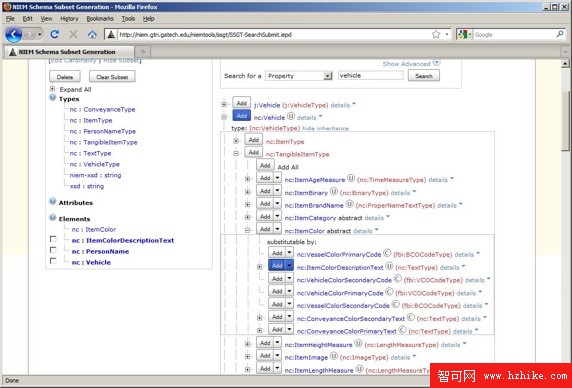The height and width of the screenshot is (388, 572).
Task: Click the help icon beside Elements
Action: (x=53, y=218)
